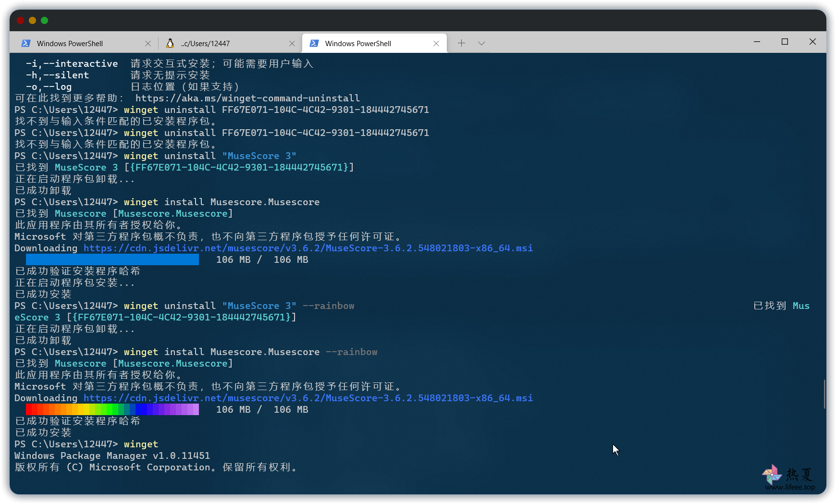
Task: Close the active Windows PowerShell tab
Action: coord(436,43)
